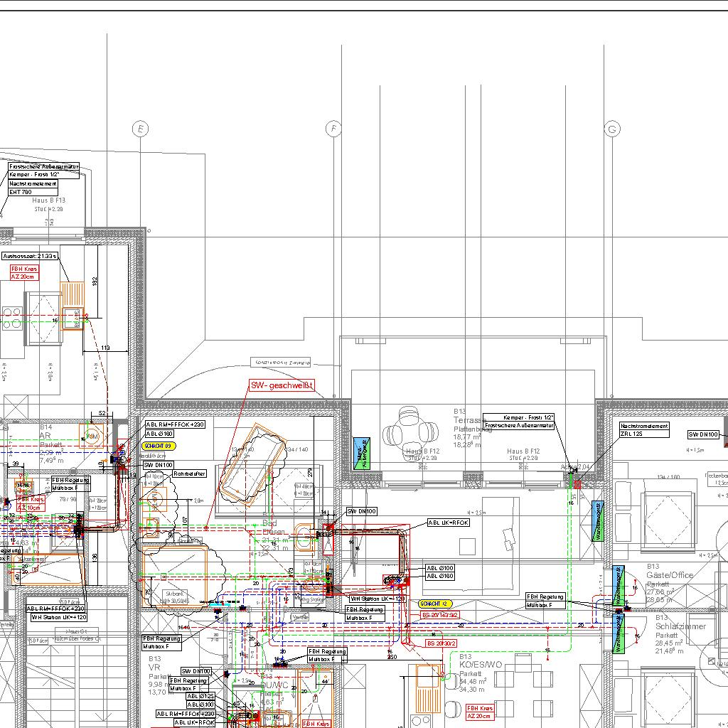Click the red BS 20/30/2 label
Viewport: 728px width, 728px height.
[x=441, y=643]
